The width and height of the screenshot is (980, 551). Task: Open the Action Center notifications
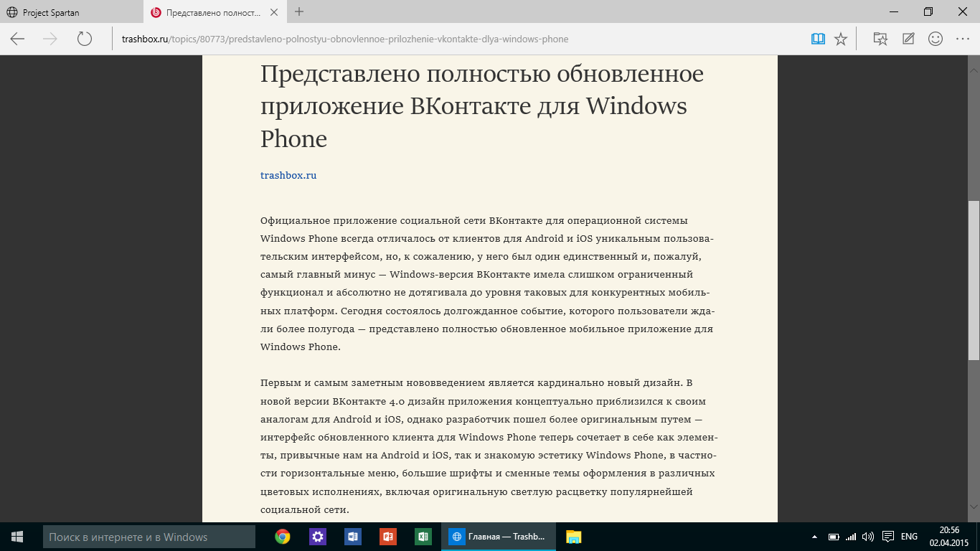[x=887, y=537]
